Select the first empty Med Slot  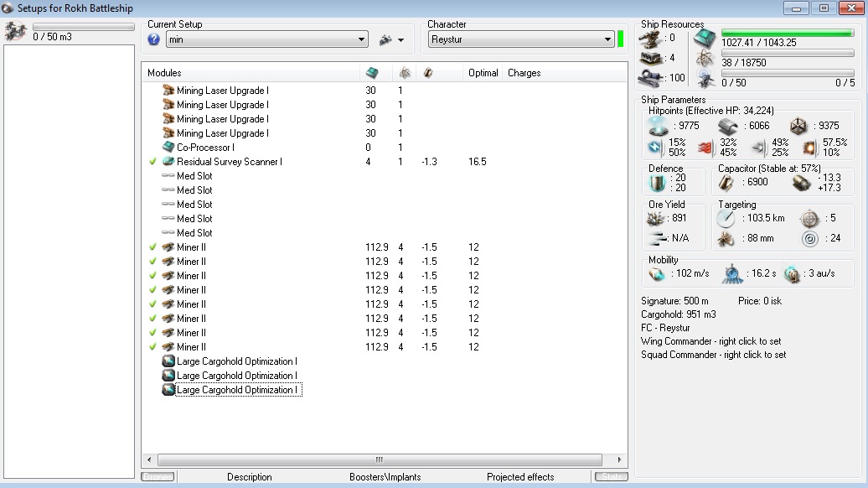385,175
